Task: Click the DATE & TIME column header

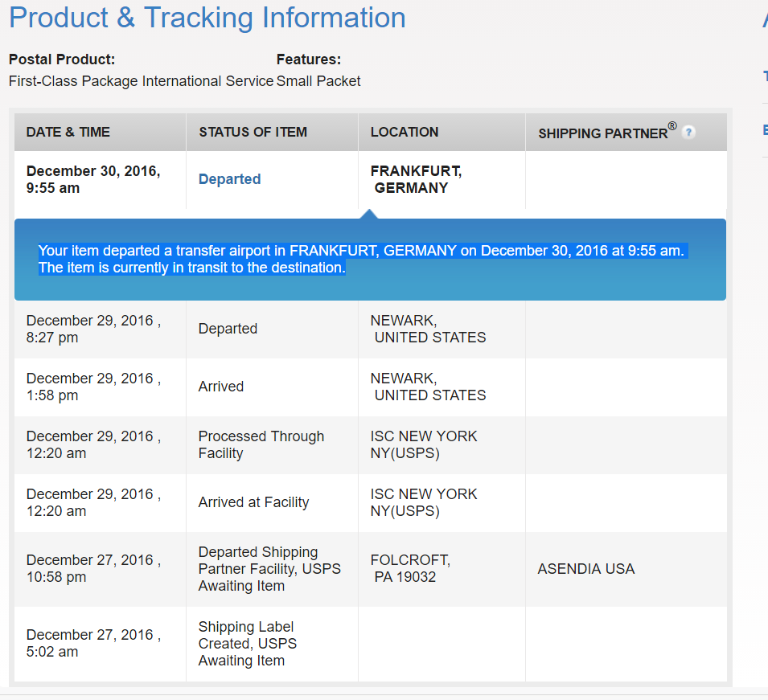Action: click(x=68, y=132)
